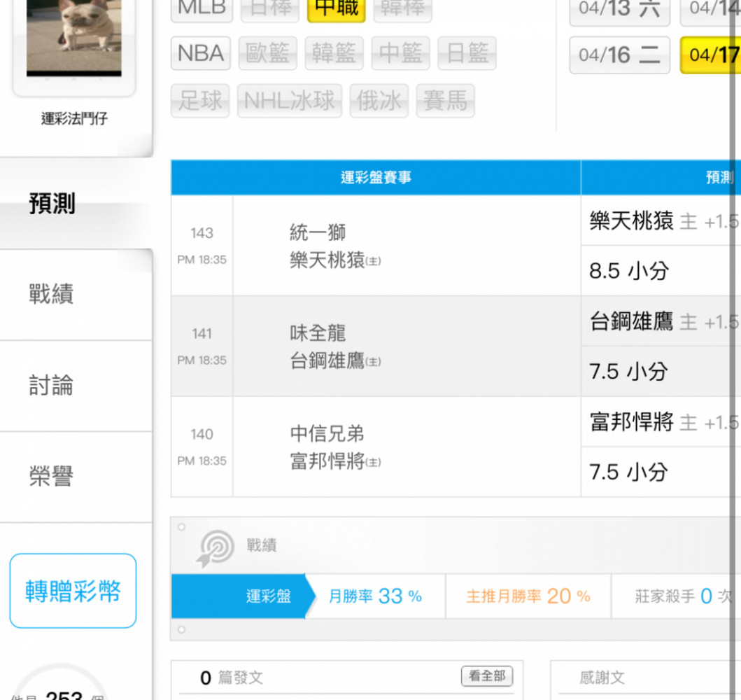Screen dimensions: 741x700
Task: Click game number 140 cell
Action: click(x=202, y=447)
